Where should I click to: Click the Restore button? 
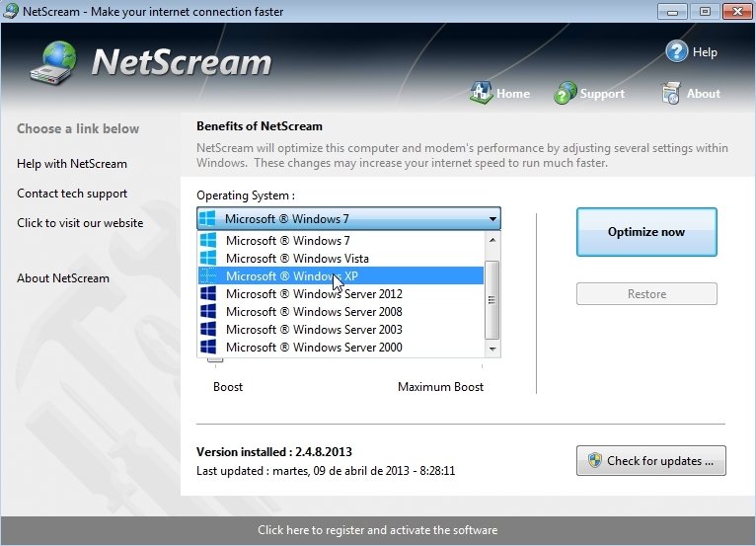point(646,294)
